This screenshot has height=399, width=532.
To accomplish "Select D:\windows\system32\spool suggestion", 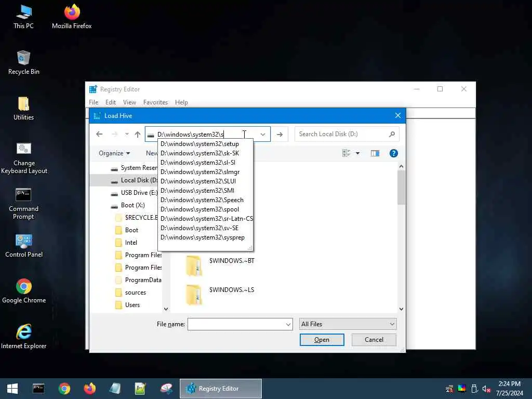I will click(x=205, y=209).
